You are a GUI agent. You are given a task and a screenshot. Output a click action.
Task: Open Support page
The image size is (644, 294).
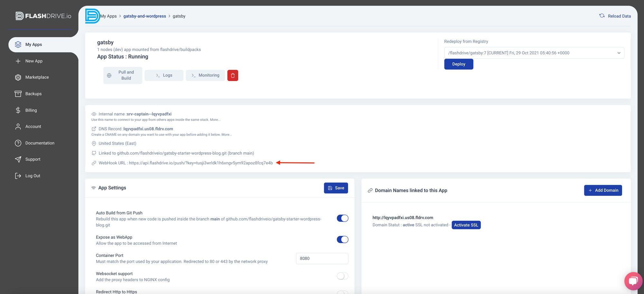(x=33, y=160)
